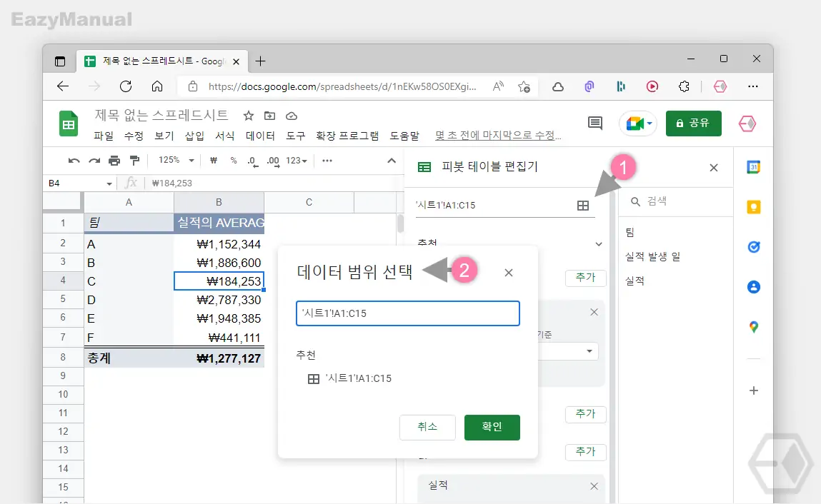Select the 실적 field in the list
Image resolution: width=821 pixels, height=504 pixels.
(635, 281)
